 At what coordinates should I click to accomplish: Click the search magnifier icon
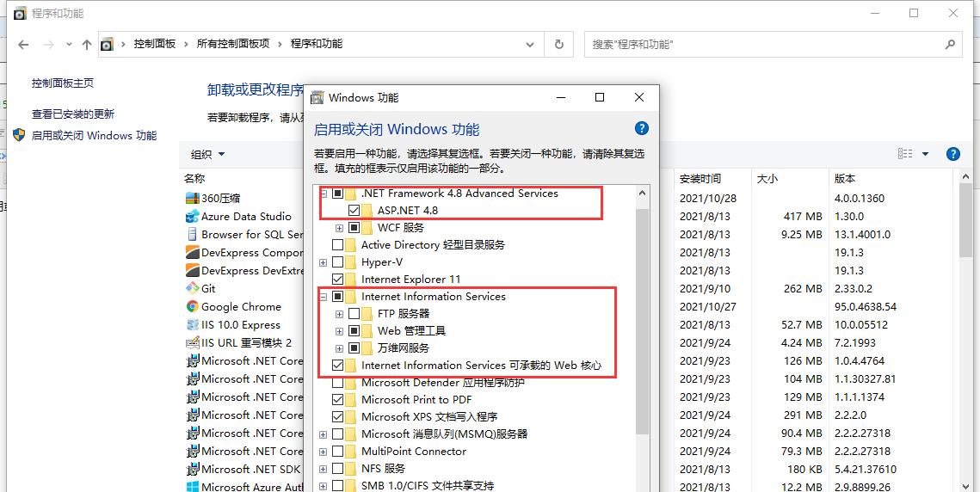click(x=950, y=45)
